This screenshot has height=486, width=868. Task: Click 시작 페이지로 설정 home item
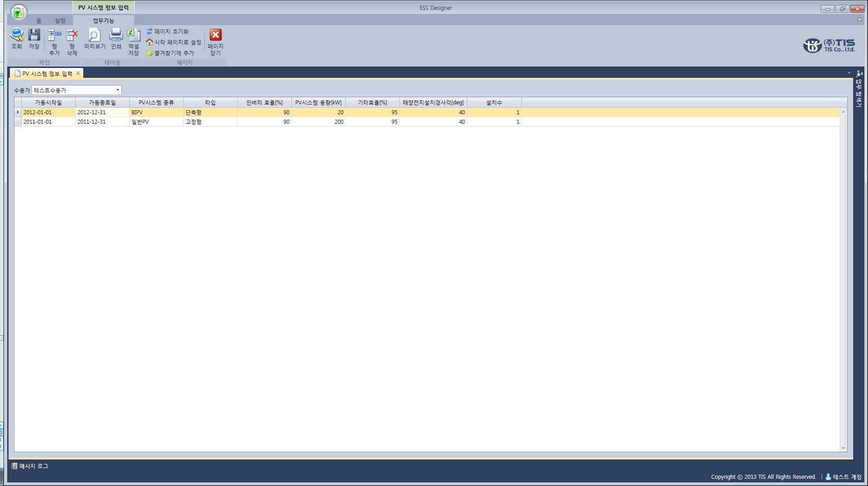(x=173, y=42)
